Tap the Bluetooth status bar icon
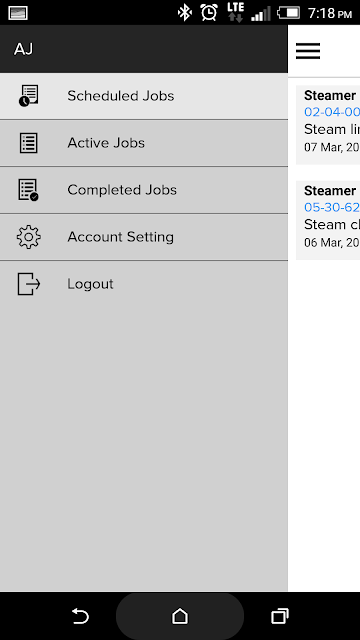Image resolution: width=360 pixels, height=640 pixels. pyautogui.click(x=184, y=13)
